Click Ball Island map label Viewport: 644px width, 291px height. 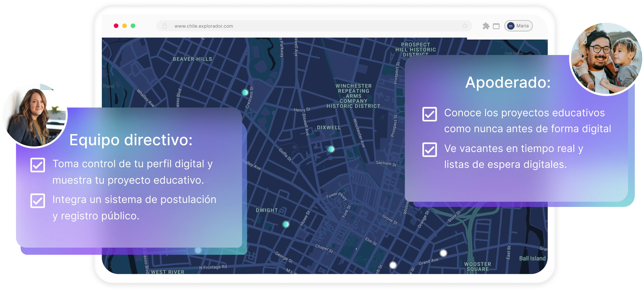click(x=532, y=258)
